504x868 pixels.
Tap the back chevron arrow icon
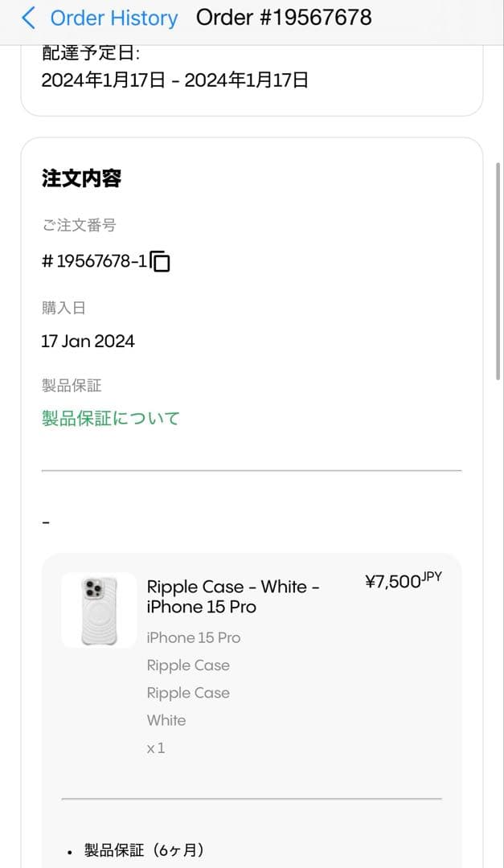(x=29, y=18)
